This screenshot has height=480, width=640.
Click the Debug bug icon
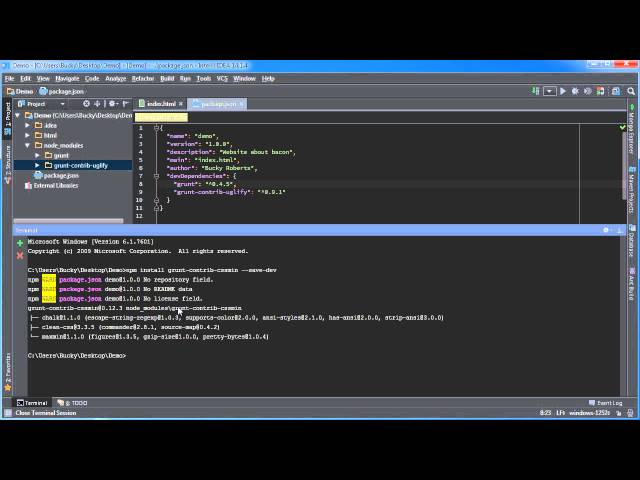click(575, 91)
